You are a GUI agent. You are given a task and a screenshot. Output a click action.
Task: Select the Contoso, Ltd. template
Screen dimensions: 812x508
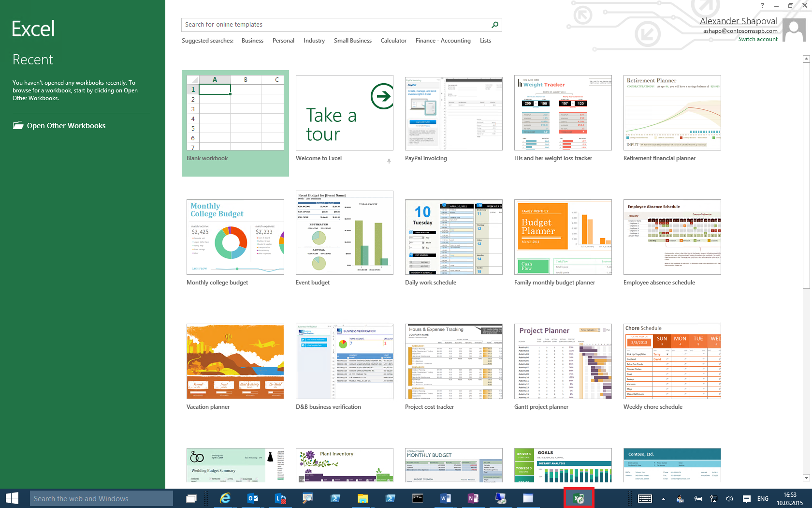(x=672, y=465)
